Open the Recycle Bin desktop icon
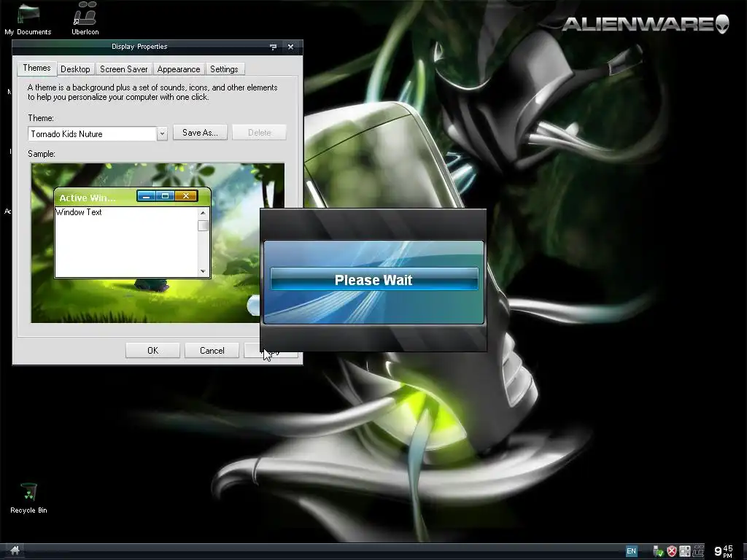This screenshot has height=560, width=747. [28, 497]
